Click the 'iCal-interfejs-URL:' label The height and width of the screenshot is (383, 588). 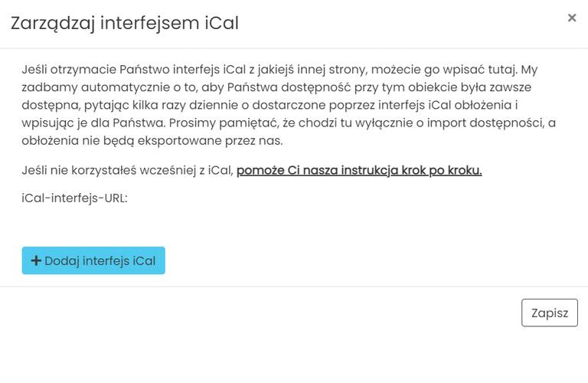[x=75, y=198]
